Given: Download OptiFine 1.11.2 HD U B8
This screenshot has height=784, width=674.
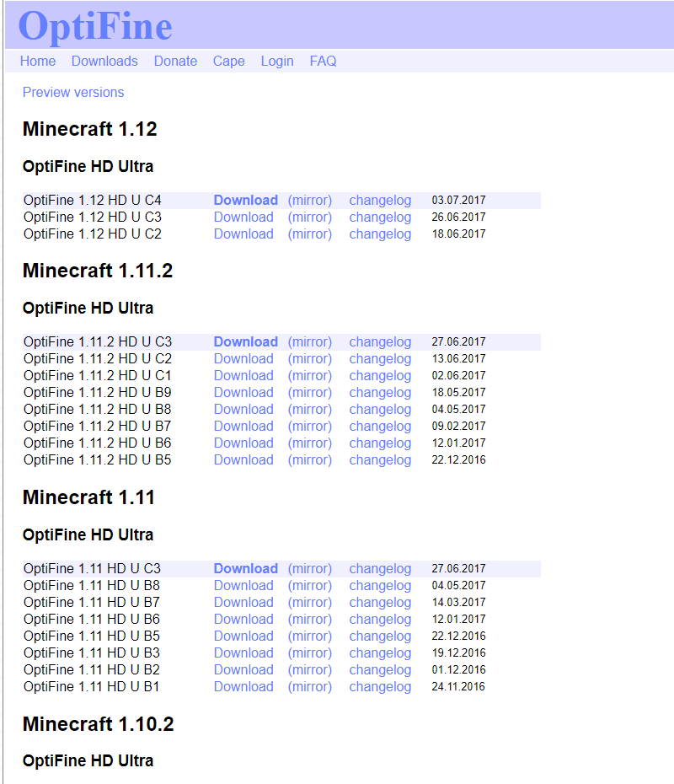Looking at the screenshot, I should click(x=243, y=410).
